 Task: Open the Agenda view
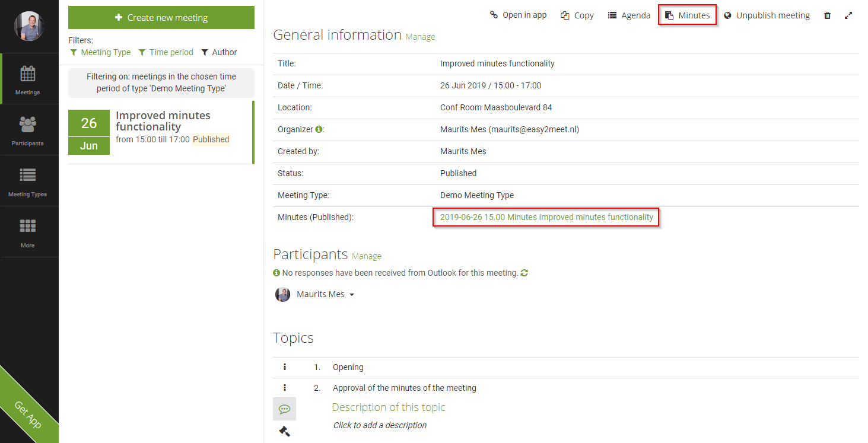click(x=629, y=15)
